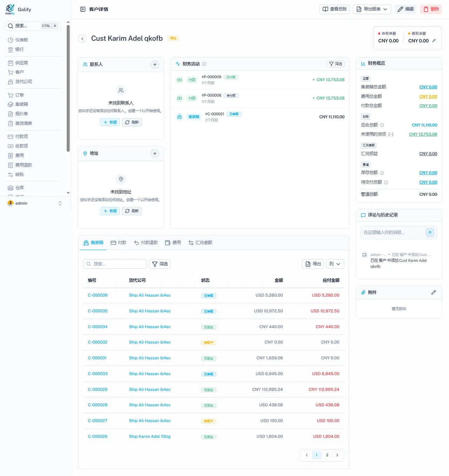Viewport: 449px width, 476px height.
Task: Open 筛选 filter above containers table
Action: 160,264
